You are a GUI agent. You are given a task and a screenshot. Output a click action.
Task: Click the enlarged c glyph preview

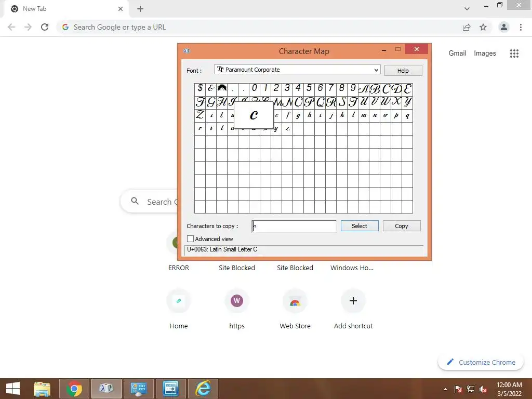click(254, 115)
